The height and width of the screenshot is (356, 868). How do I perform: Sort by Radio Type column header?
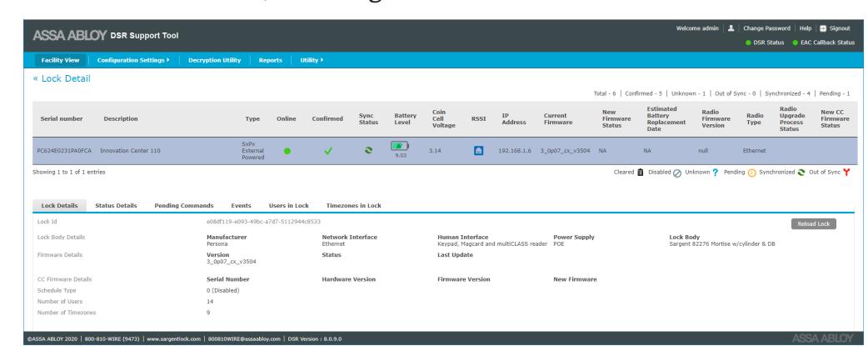[x=755, y=119]
